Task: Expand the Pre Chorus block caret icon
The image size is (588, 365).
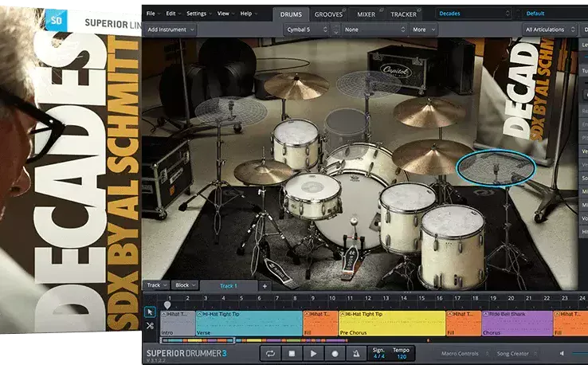Action: pos(343,314)
